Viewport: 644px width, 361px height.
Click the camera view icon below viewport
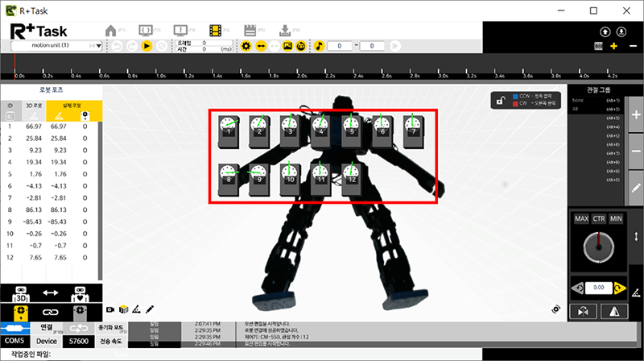pos(111,309)
